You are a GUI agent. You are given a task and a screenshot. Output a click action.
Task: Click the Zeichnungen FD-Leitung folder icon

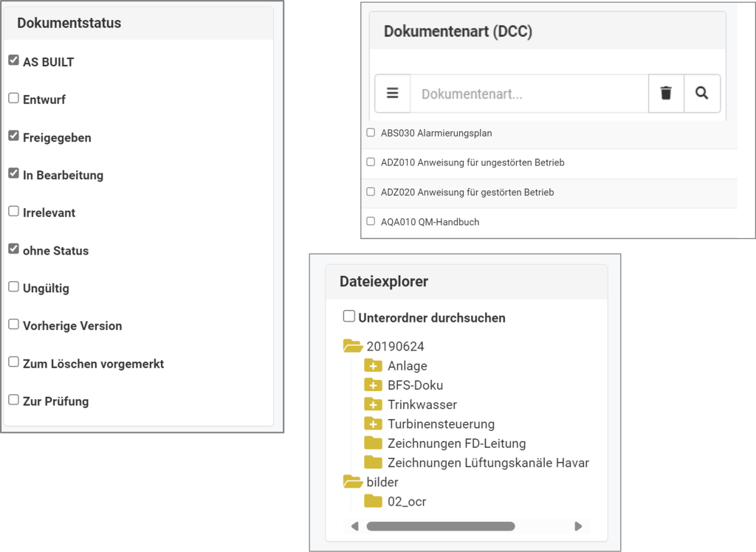pos(374,444)
